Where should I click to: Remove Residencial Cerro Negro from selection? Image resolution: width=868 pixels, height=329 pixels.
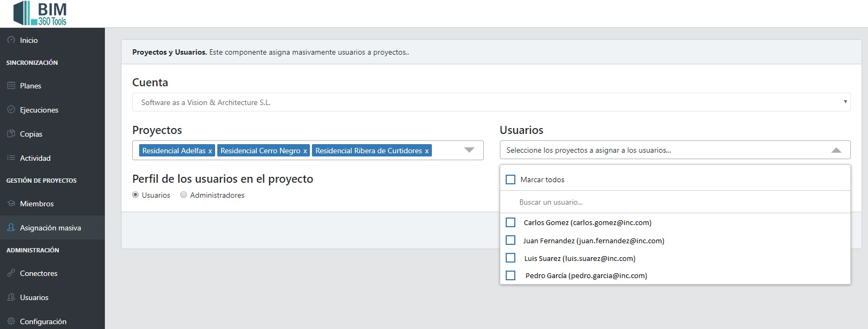(x=305, y=151)
